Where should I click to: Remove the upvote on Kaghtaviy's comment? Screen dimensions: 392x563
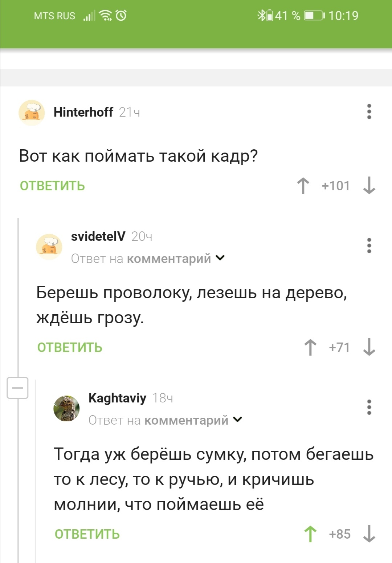pyautogui.click(x=310, y=534)
